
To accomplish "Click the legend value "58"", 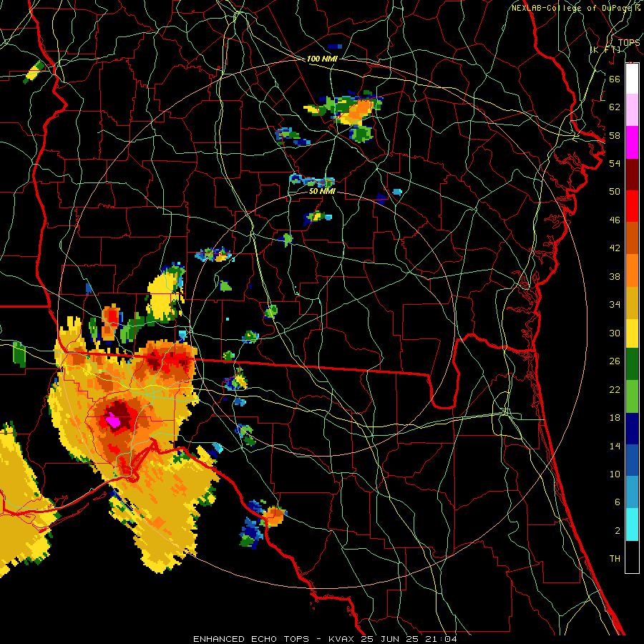I will pos(615,135).
